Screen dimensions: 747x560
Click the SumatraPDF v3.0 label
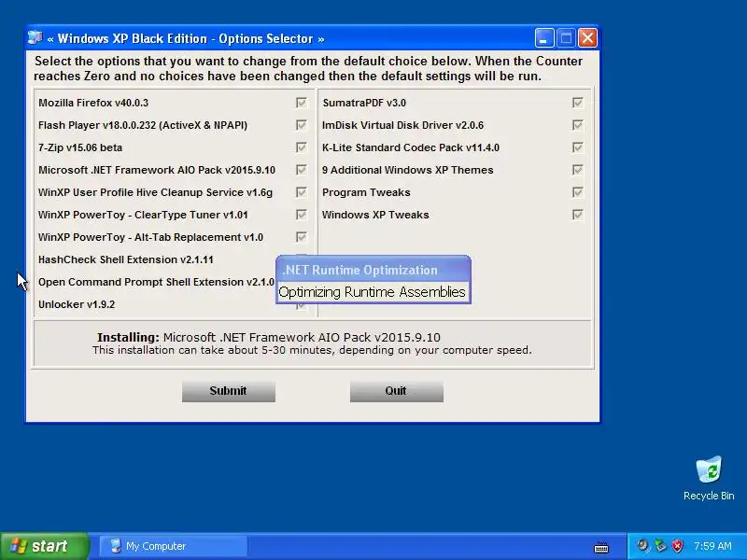364,103
